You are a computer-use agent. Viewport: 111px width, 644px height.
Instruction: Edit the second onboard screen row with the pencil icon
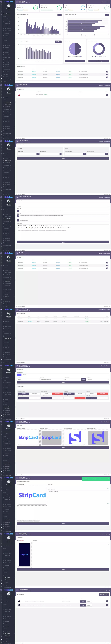pyautogui.click(x=107, y=605)
